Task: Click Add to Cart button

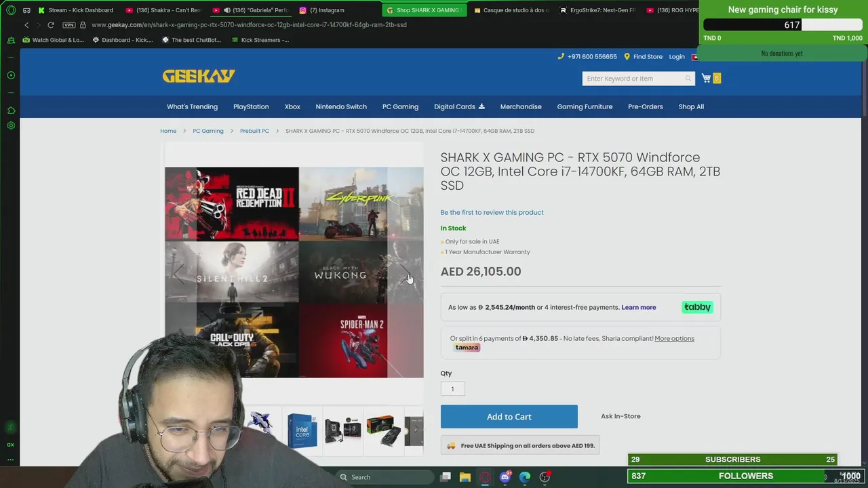Action: (509, 417)
